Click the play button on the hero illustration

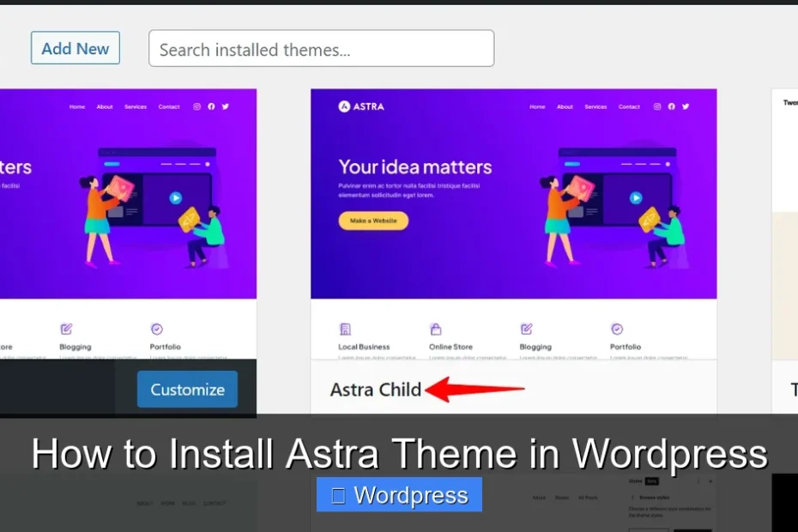coord(636,197)
